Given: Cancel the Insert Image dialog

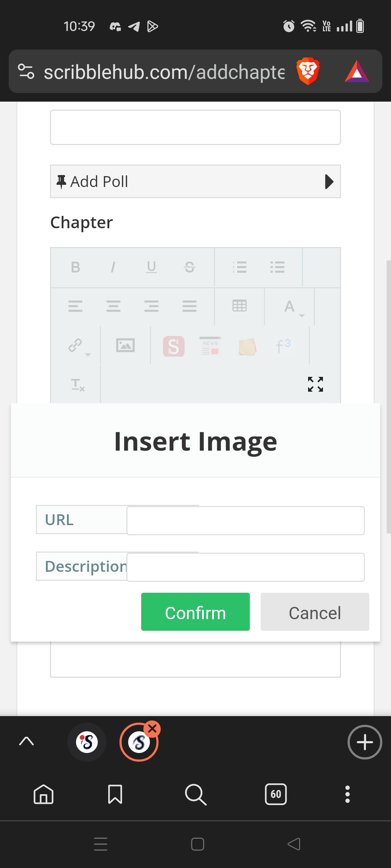Looking at the screenshot, I should point(315,612).
